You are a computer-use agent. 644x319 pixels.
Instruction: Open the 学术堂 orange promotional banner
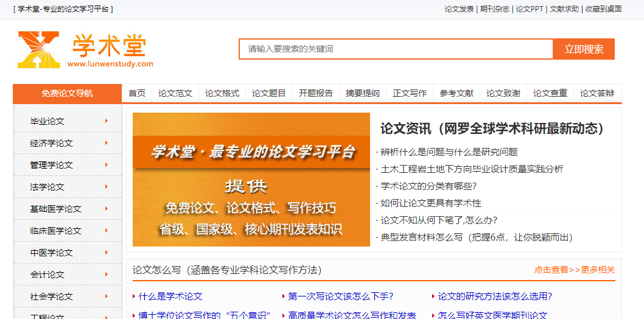point(251,180)
